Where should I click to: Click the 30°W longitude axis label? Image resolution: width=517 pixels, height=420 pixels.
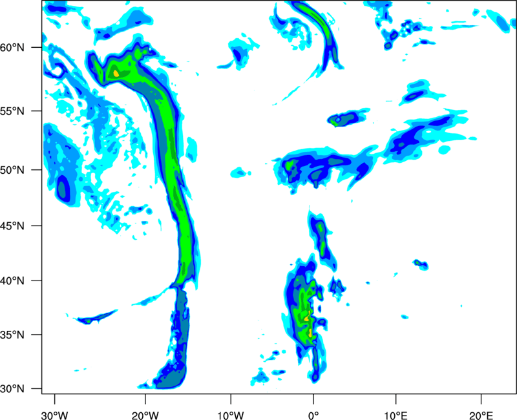click(55, 415)
